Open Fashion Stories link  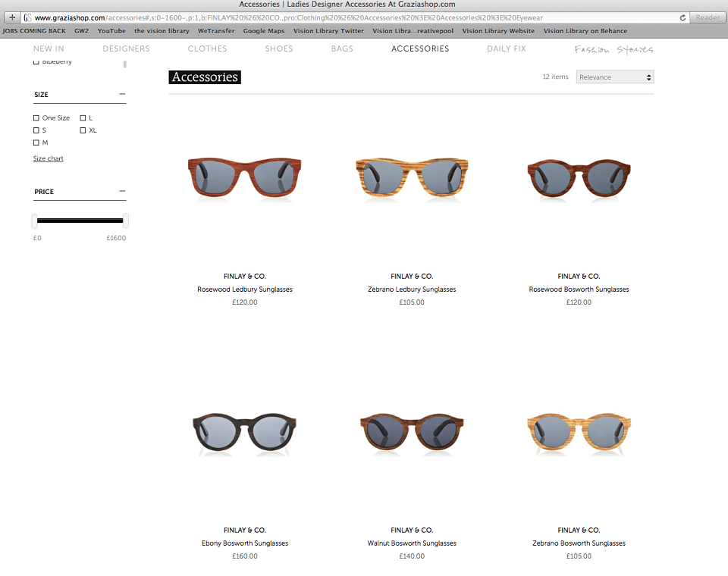pos(613,49)
